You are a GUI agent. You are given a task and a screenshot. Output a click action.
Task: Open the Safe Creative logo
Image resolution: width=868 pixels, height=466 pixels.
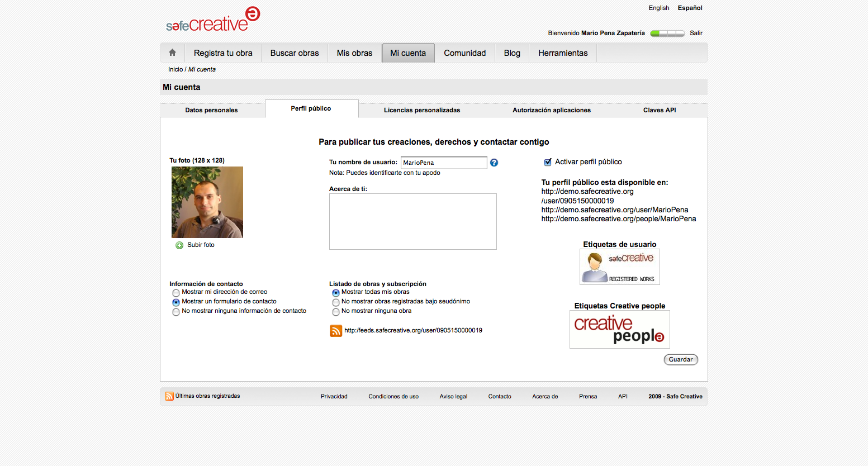point(213,20)
